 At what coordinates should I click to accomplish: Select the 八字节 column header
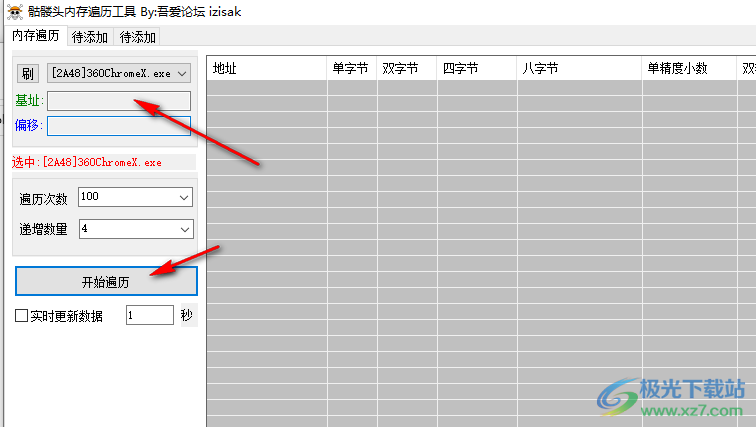click(x=580, y=68)
